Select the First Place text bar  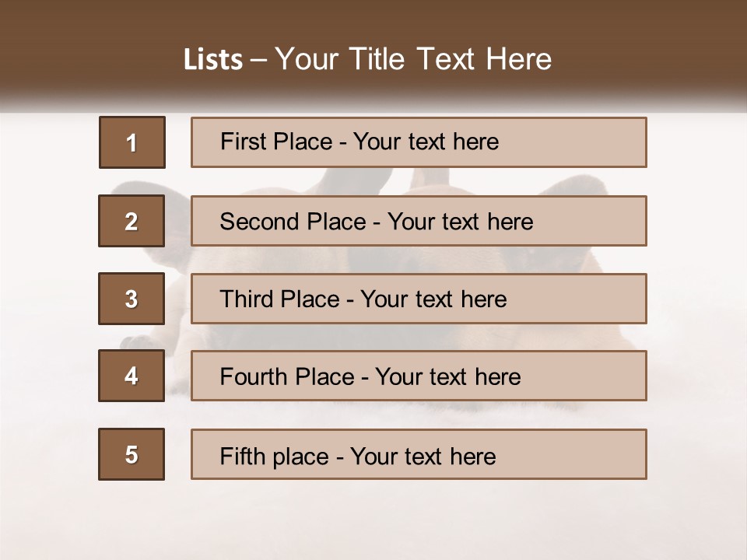(x=419, y=142)
